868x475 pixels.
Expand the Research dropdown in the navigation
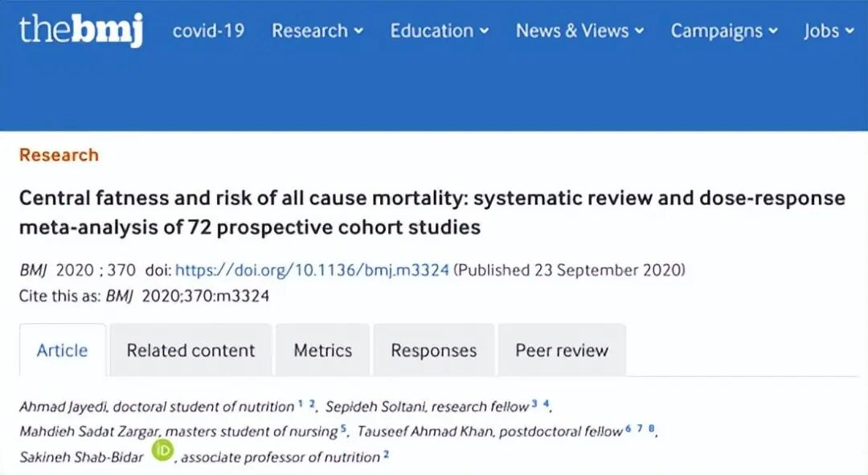tap(317, 31)
